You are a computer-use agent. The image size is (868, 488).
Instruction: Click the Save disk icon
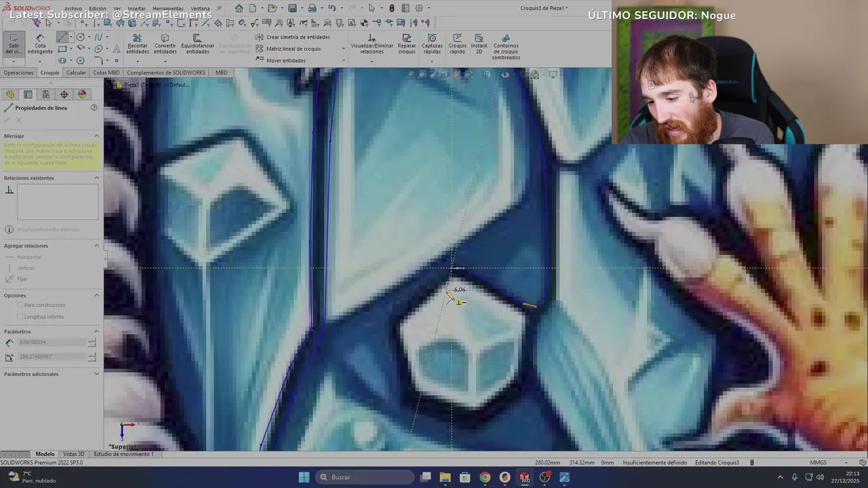pos(292,8)
